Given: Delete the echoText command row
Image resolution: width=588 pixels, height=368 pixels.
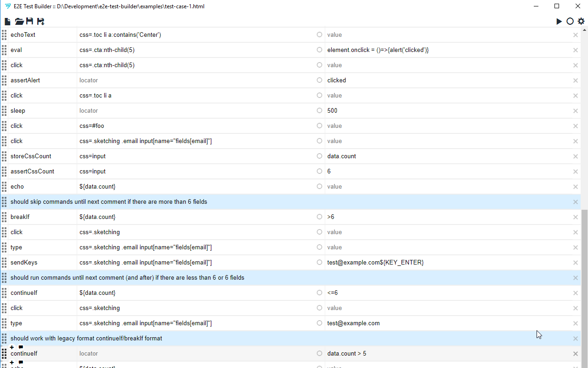Looking at the screenshot, I should (576, 35).
